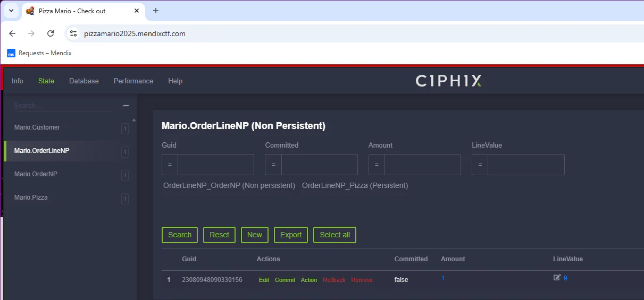The image size is (644, 300).
Task: Click the CIPHIX logo
Action: click(x=449, y=81)
